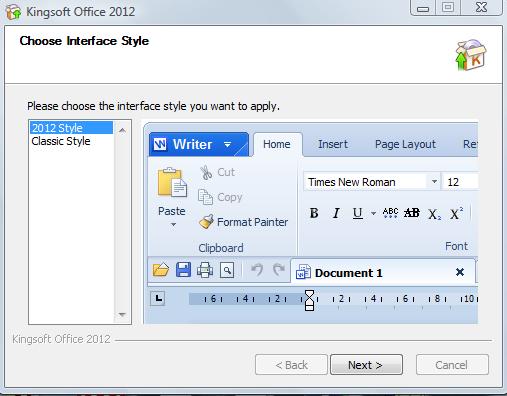
Task: Select Classic Style in the list
Action: [x=71, y=141]
